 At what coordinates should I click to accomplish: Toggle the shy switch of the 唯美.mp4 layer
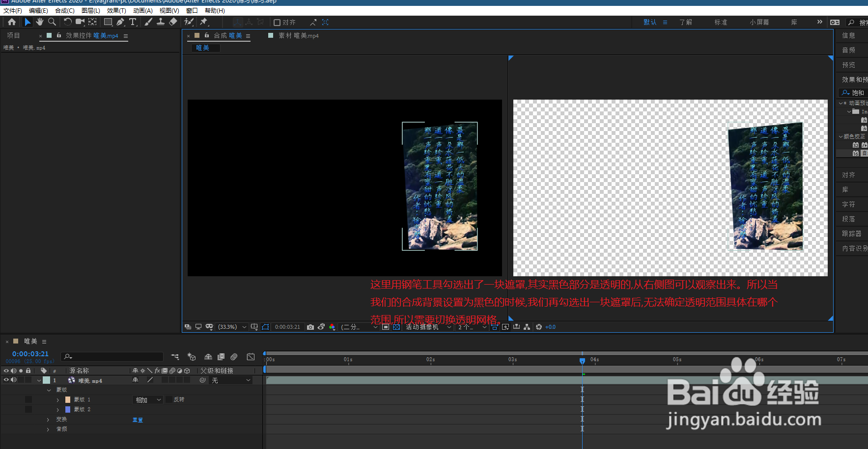135,380
